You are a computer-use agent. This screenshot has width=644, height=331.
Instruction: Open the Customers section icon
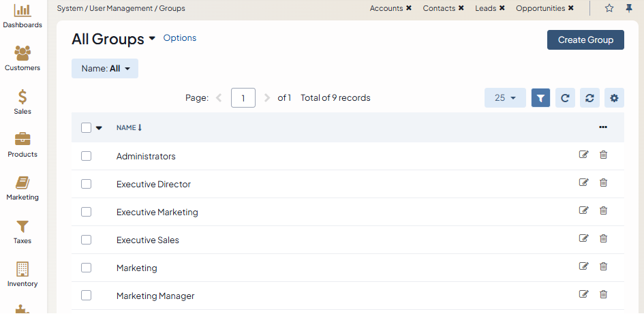click(x=22, y=54)
